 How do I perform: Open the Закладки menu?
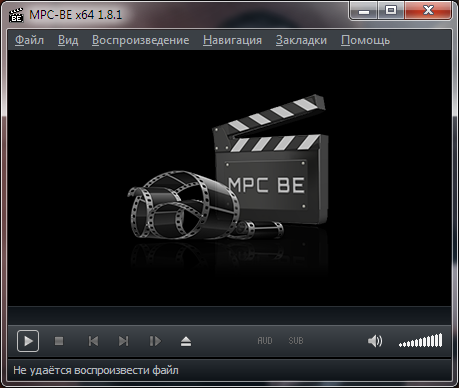click(x=301, y=40)
